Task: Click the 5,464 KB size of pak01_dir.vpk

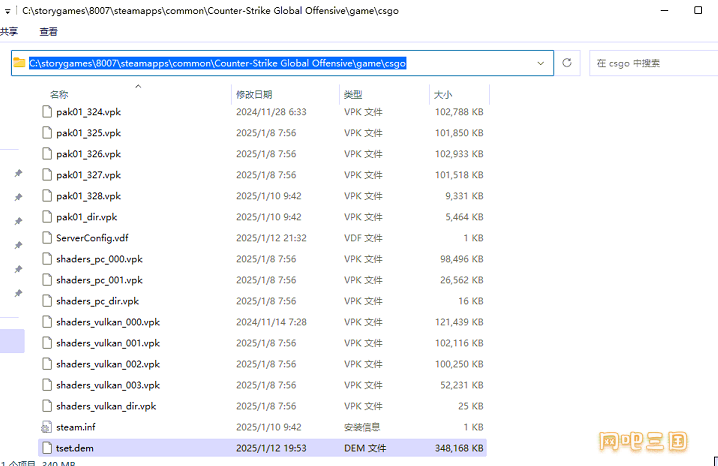Action: [464, 217]
